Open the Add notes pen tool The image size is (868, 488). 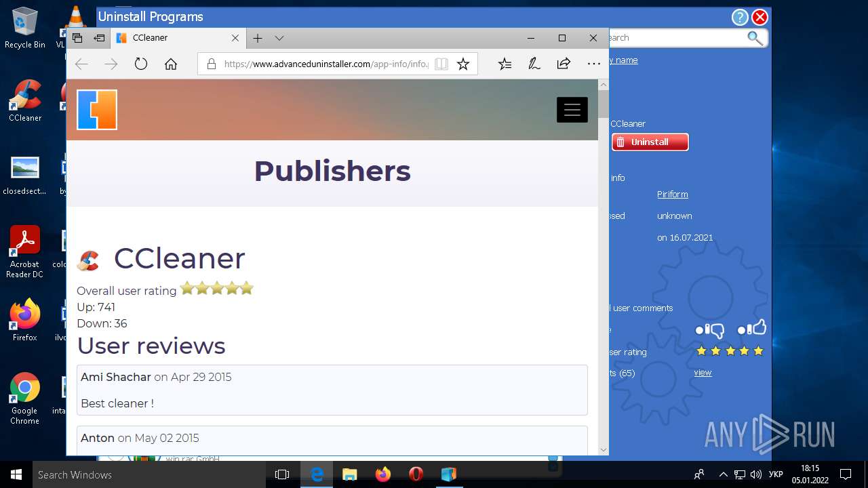534,64
